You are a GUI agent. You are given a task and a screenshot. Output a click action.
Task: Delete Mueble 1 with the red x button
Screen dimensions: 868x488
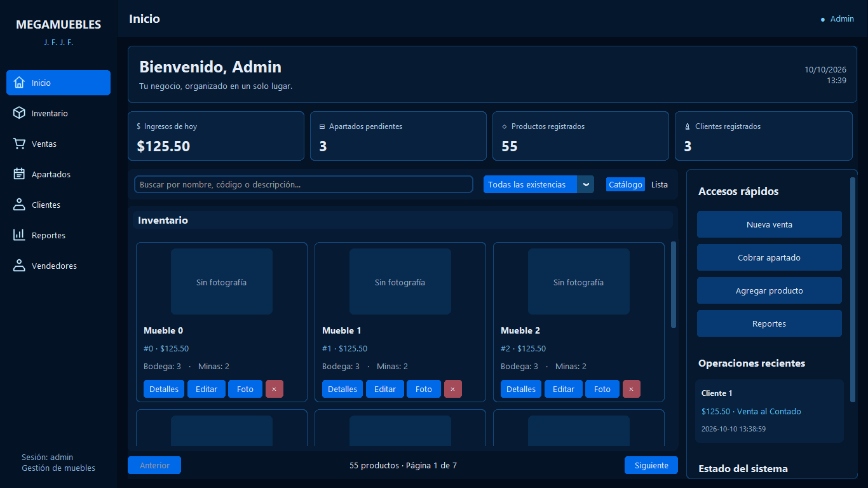453,389
